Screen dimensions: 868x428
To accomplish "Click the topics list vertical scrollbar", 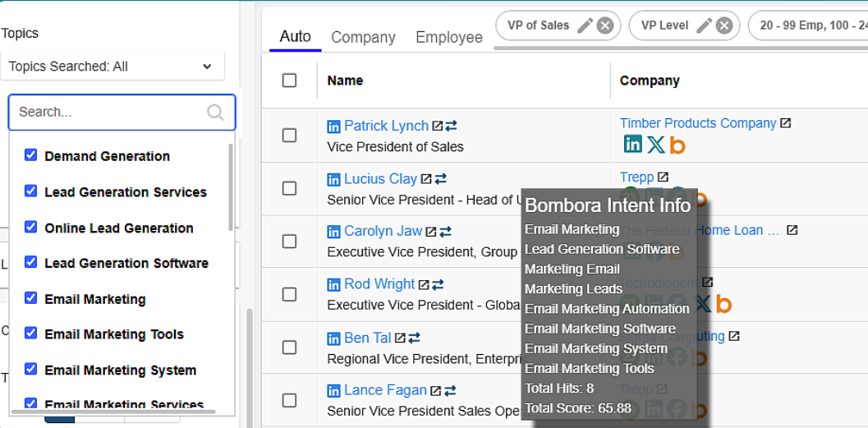I will [231, 187].
